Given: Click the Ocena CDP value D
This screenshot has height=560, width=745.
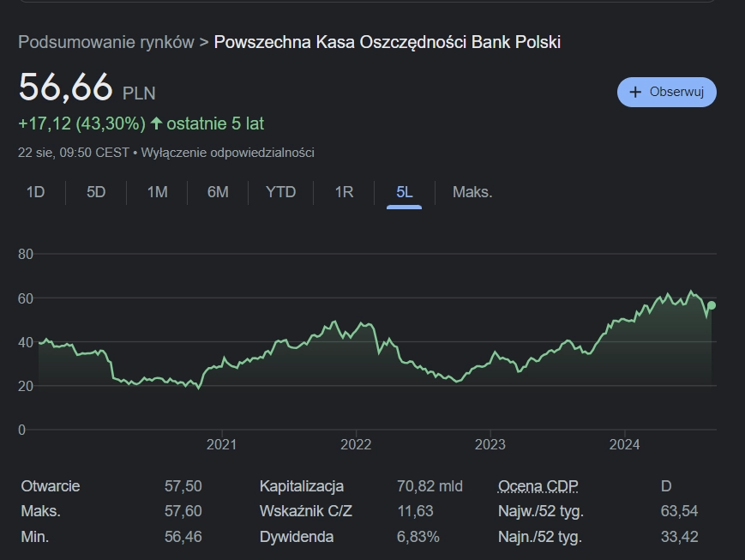Looking at the screenshot, I should [x=666, y=486].
